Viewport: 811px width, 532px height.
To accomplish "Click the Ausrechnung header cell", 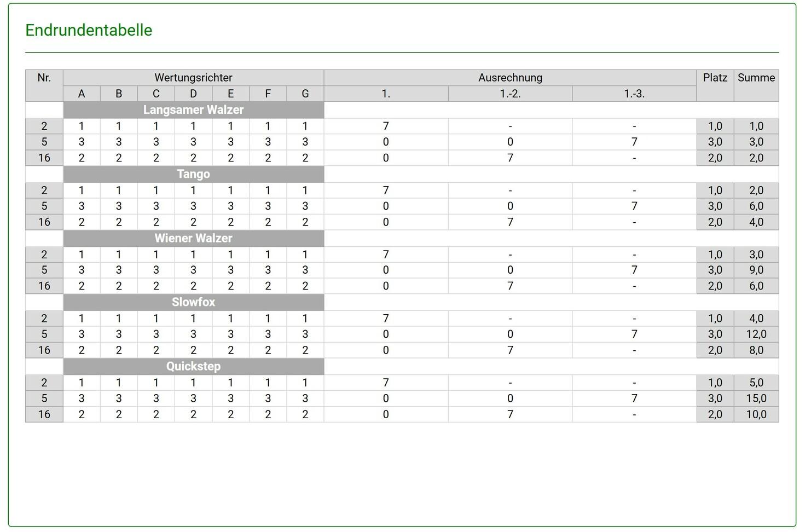I will (x=510, y=78).
